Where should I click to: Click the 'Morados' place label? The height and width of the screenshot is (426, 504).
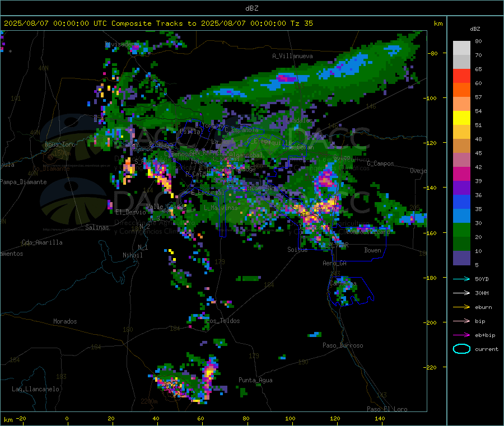(x=65, y=321)
